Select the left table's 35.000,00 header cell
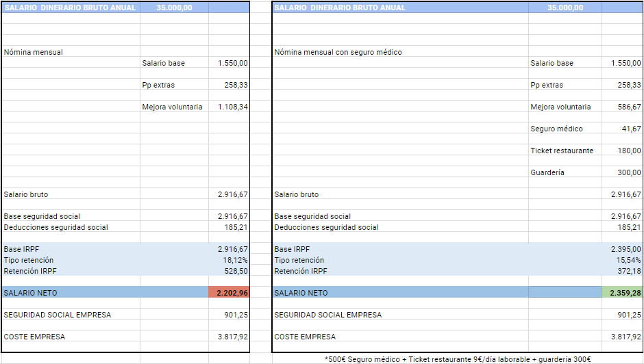644x364 pixels. click(x=173, y=8)
